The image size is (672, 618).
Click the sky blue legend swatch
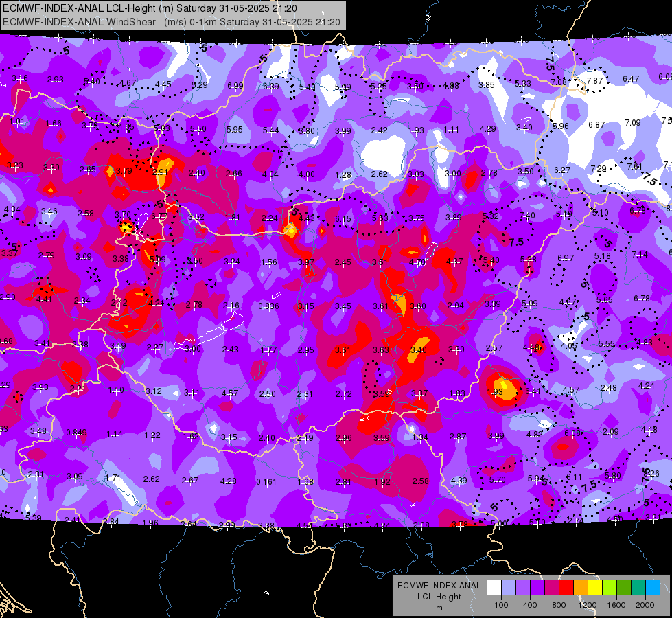pyautogui.click(x=653, y=587)
